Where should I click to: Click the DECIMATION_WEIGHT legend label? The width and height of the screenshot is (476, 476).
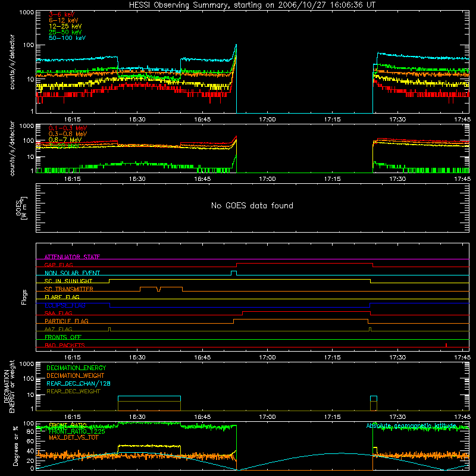point(76,375)
